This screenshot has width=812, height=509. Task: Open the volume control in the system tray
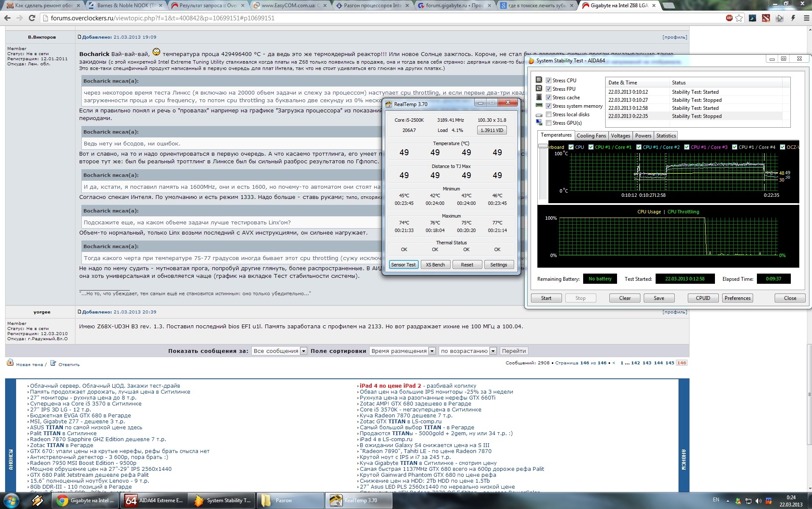pos(758,501)
